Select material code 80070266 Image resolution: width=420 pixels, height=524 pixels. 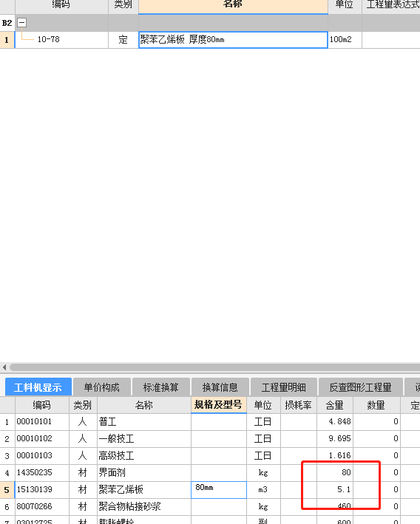click(42, 507)
